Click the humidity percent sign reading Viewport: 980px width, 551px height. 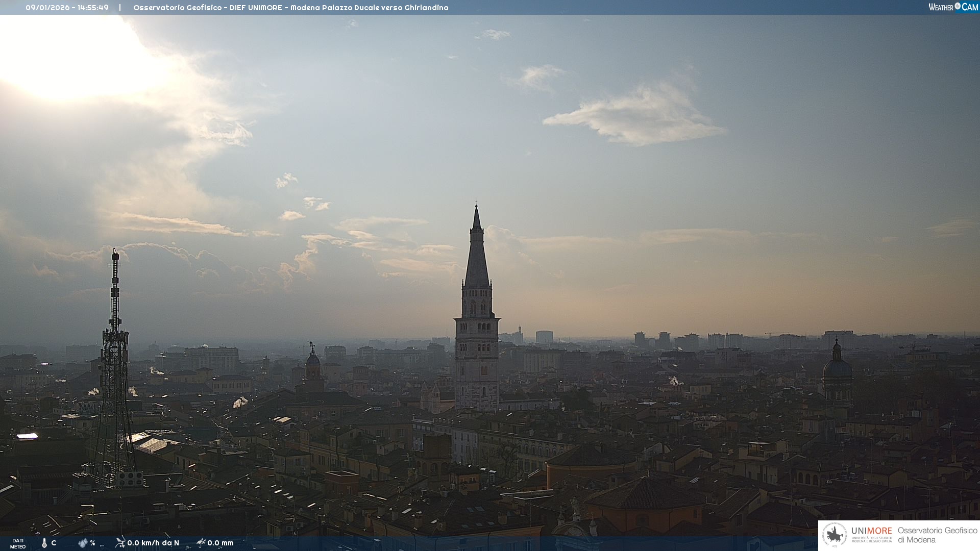click(x=92, y=543)
